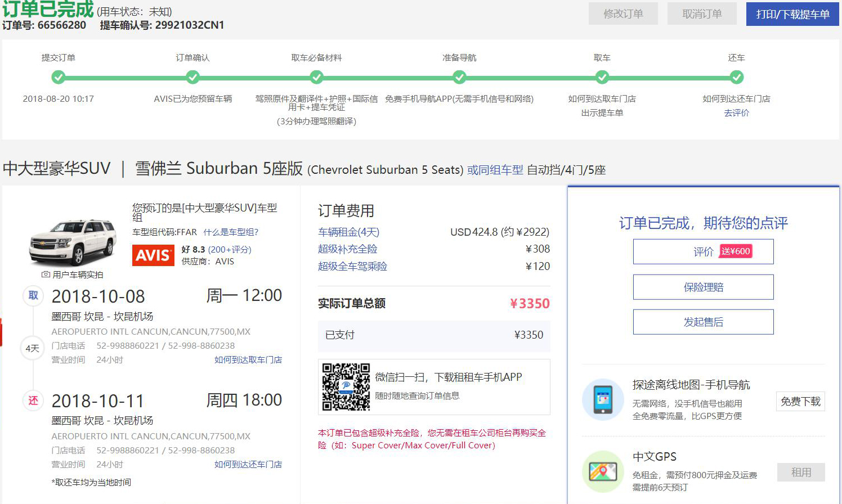Click the 还车 step checkmark icon
The width and height of the screenshot is (842, 504).
(736, 77)
